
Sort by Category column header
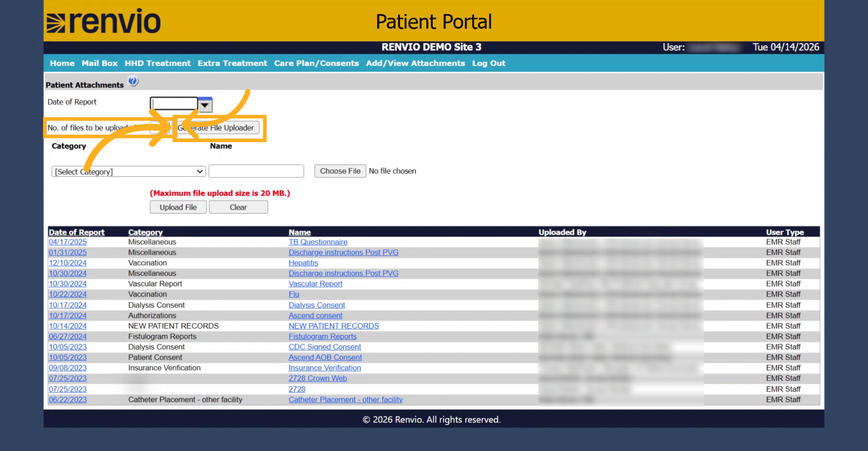pos(145,232)
